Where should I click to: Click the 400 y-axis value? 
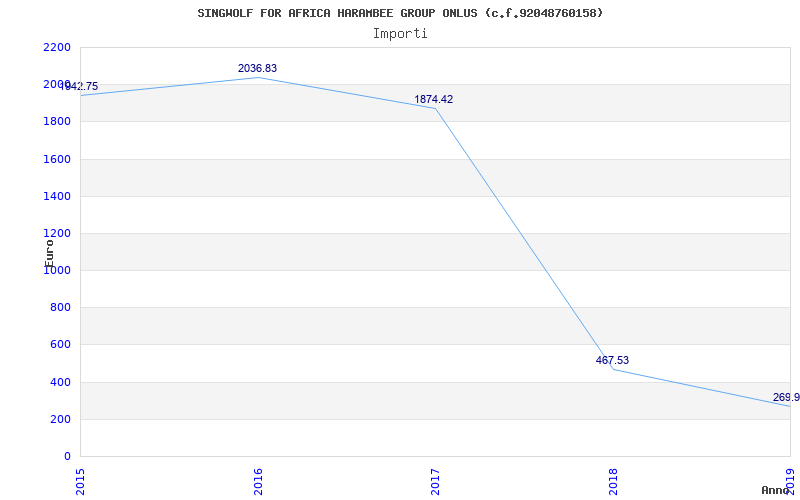60,382
